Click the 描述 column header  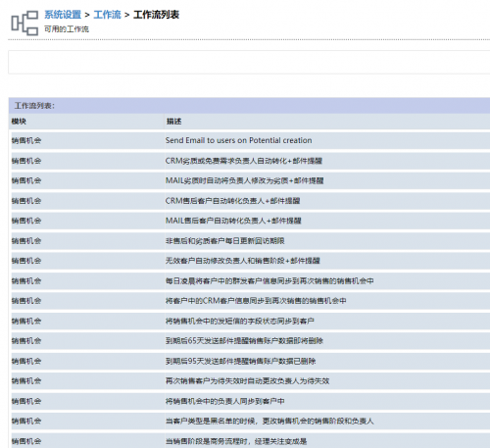(173, 122)
